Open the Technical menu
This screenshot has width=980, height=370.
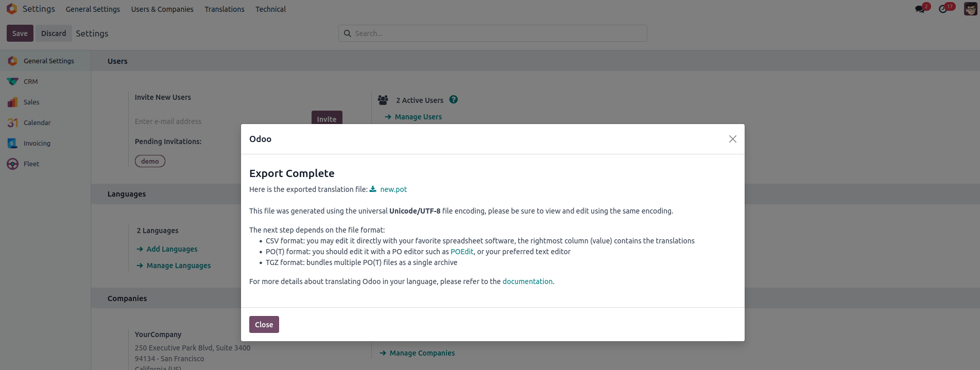270,9
